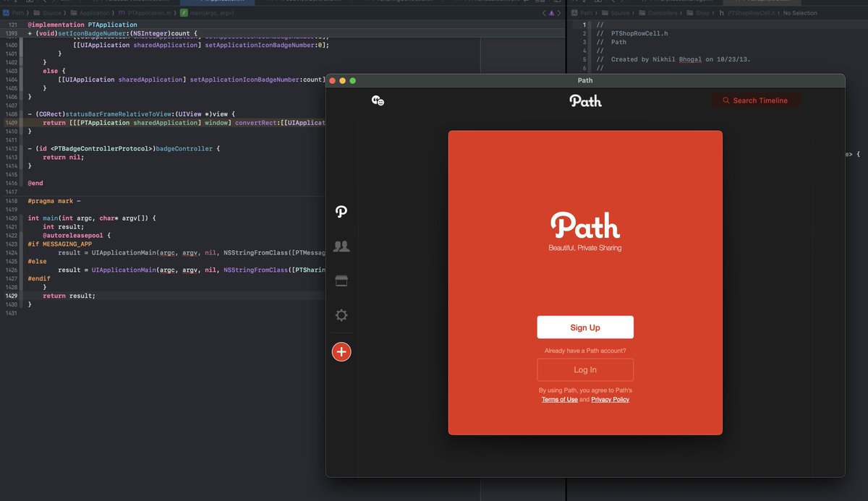
Task: Click the '#else' directive line
Action: [x=37, y=261]
